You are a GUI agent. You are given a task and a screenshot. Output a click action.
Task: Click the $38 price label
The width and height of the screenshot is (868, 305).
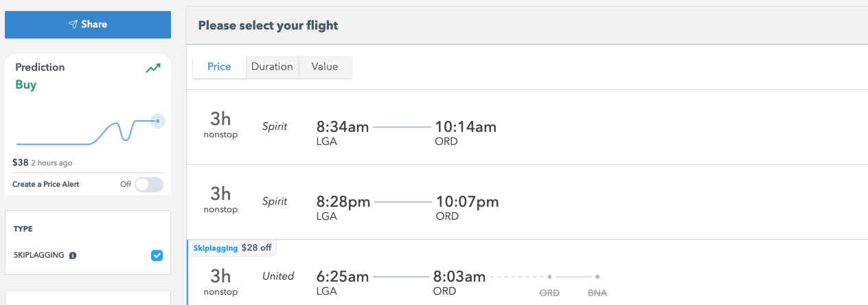[21, 163]
